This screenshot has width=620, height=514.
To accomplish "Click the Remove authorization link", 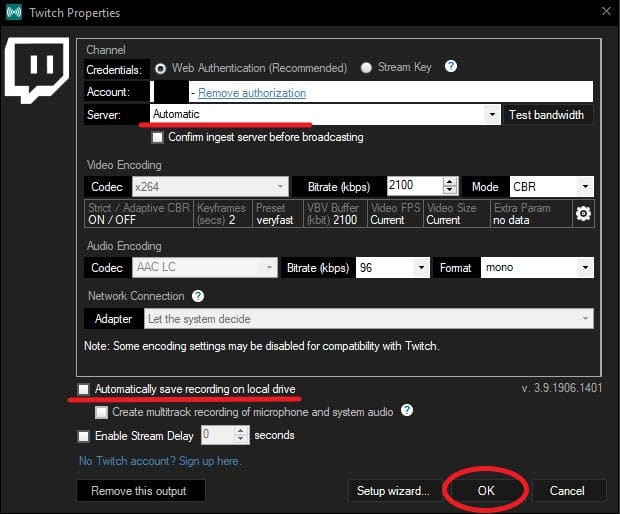I will [x=252, y=93].
